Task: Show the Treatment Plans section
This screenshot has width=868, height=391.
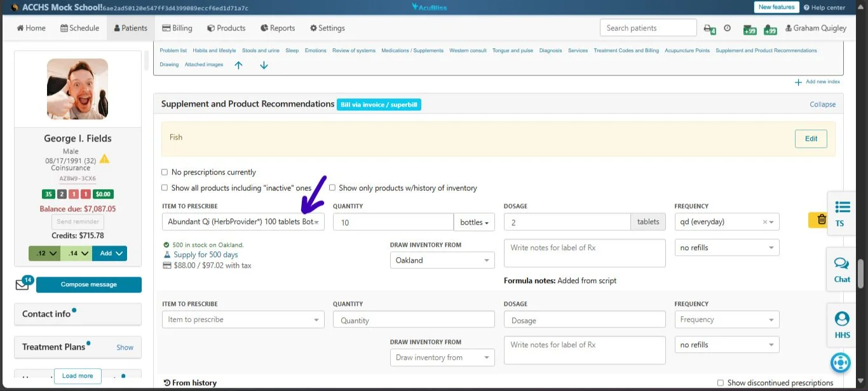Action: point(125,347)
